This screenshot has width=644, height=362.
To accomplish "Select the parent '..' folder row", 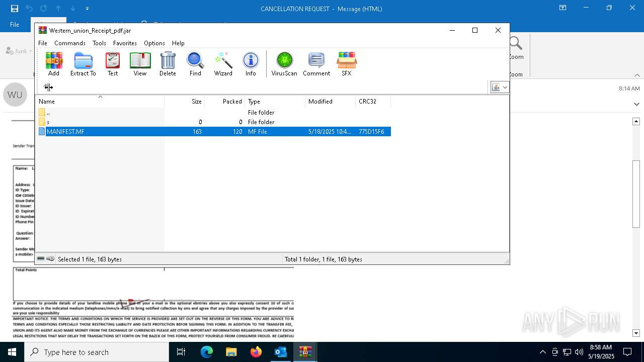I will 214,113.
